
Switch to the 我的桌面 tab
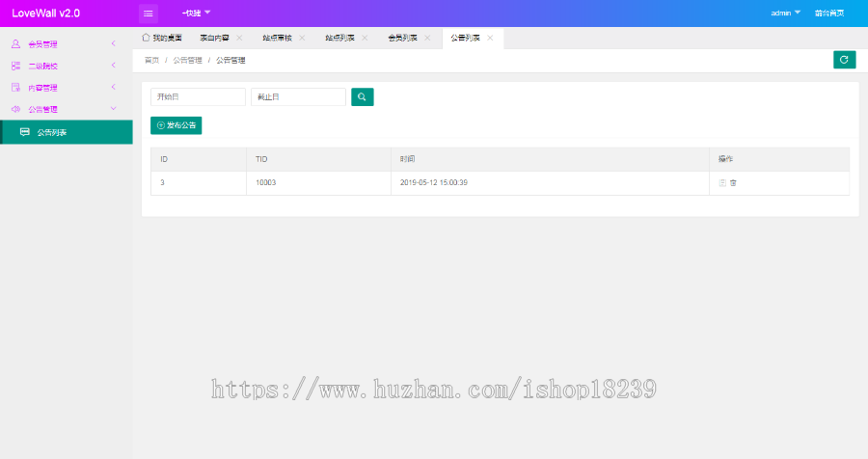click(x=162, y=38)
